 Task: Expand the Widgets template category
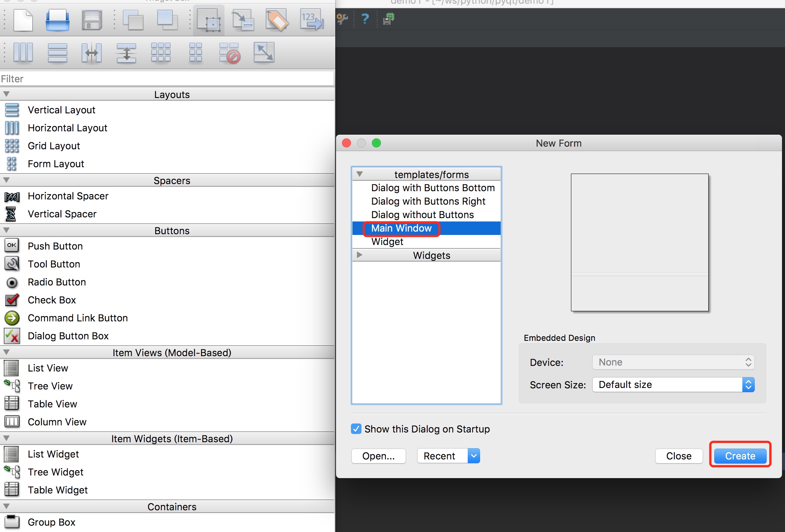(x=360, y=255)
